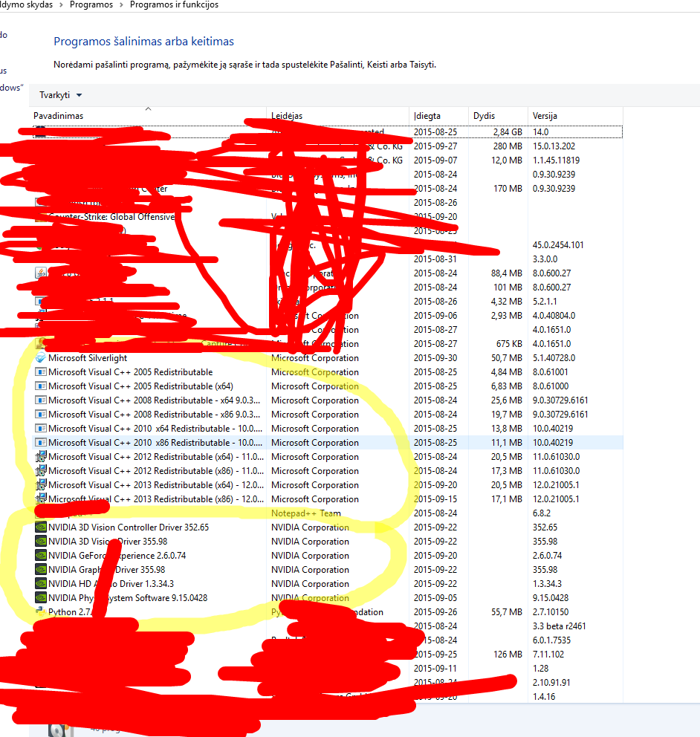Click the 17,3 MB size cell
This screenshot has width=700, height=737.
tap(507, 470)
